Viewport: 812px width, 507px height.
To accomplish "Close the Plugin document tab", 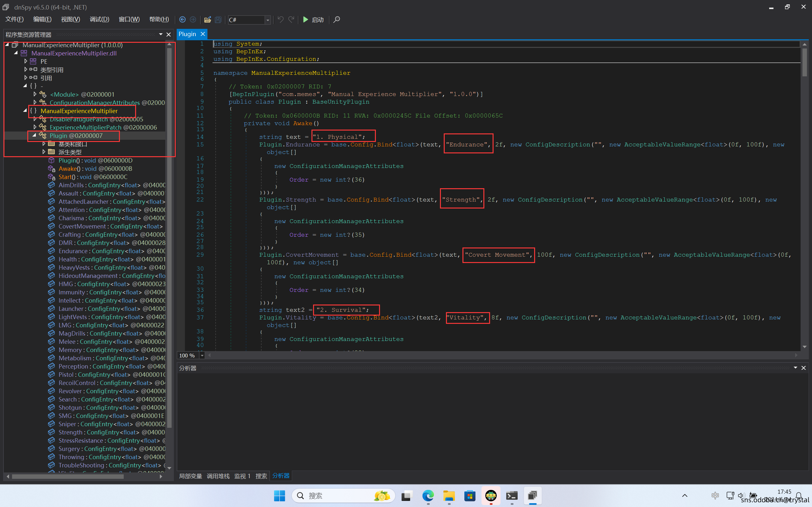I will coord(203,34).
